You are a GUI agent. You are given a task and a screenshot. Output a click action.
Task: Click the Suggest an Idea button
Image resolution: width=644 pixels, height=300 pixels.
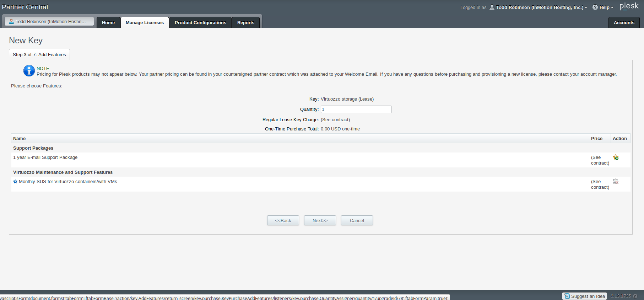click(x=584, y=296)
